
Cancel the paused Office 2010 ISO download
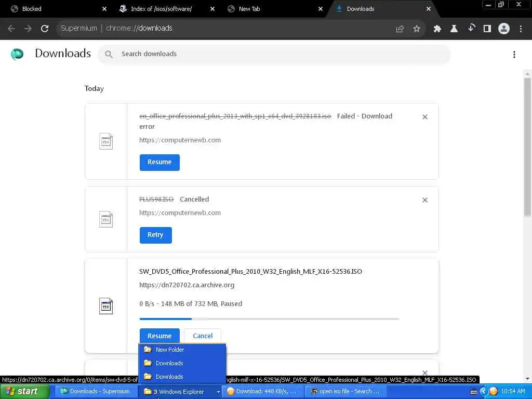click(203, 336)
